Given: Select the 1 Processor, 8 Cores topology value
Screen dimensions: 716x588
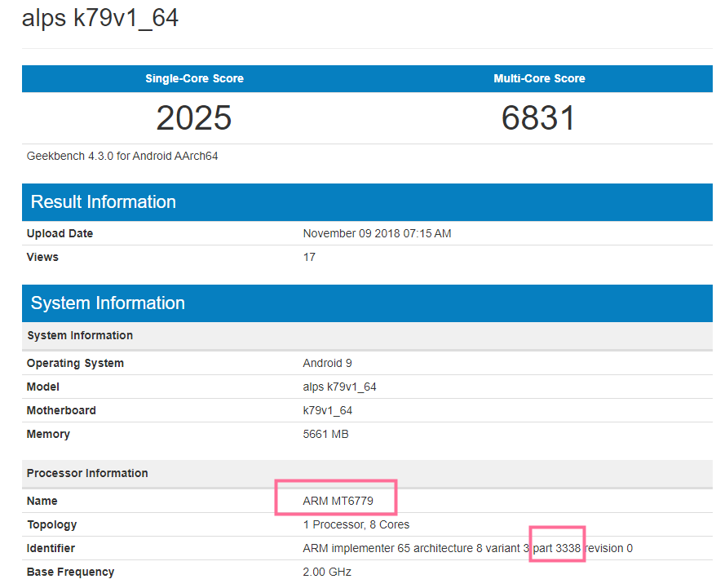Looking at the screenshot, I should pyautogui.click(x=355, y=525).
